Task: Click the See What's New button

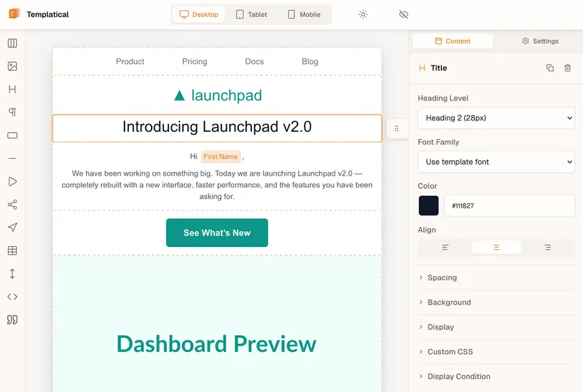Action: 217,233
